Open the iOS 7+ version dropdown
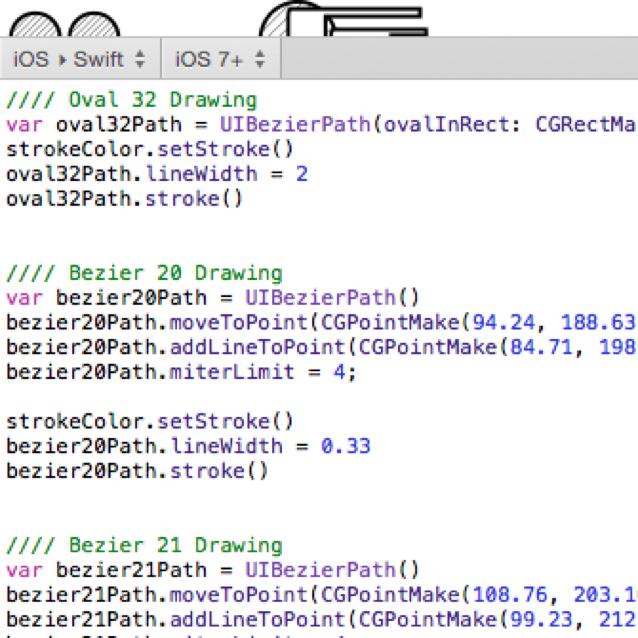The image size is (638, 638). coord(221,59)
